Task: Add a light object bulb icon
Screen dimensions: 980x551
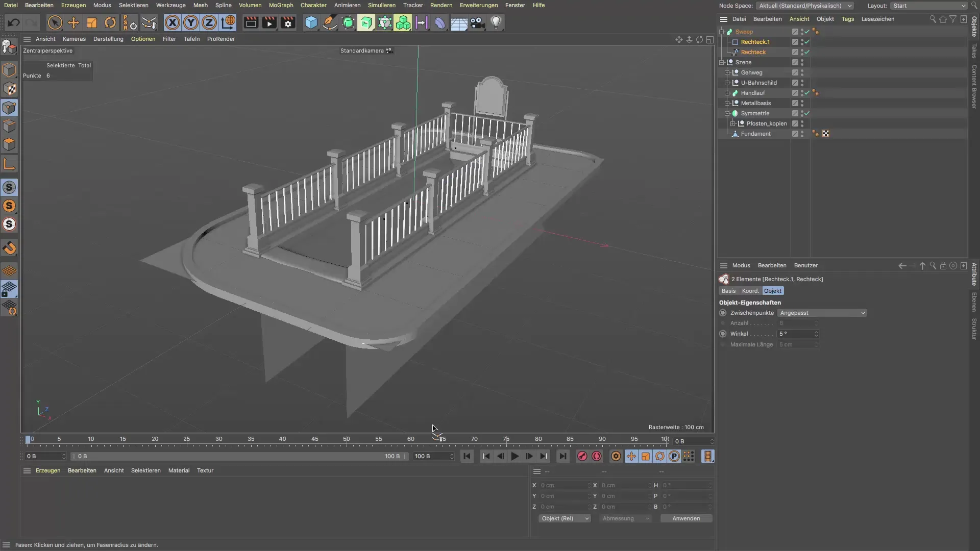Action: click(x=496, y=22)
